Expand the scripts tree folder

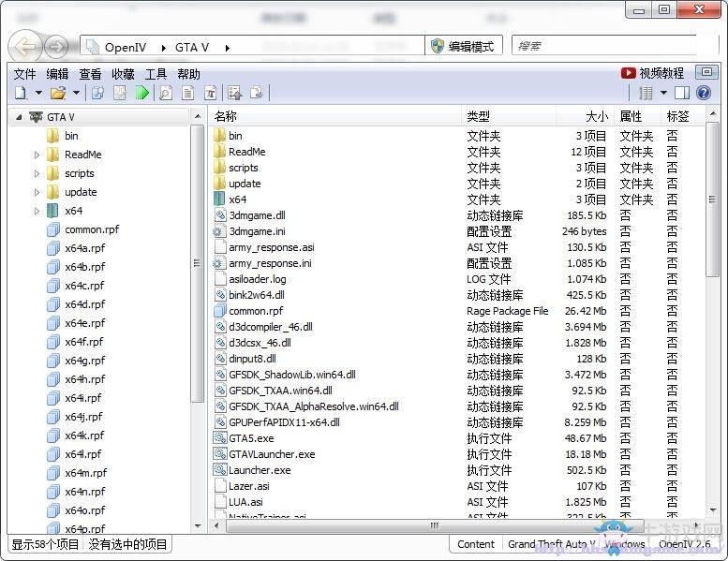click(x=37, y=173)
